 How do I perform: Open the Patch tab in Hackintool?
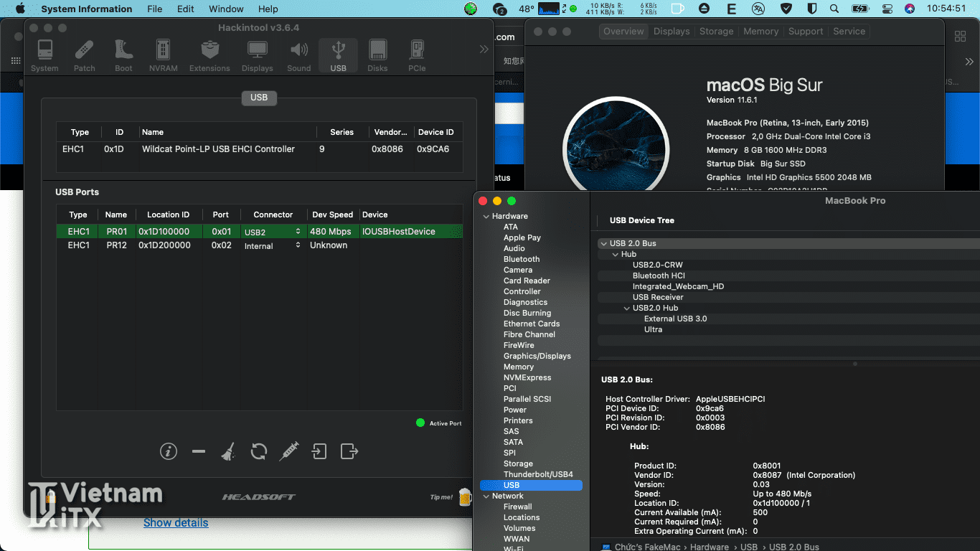tap(84, 56)
